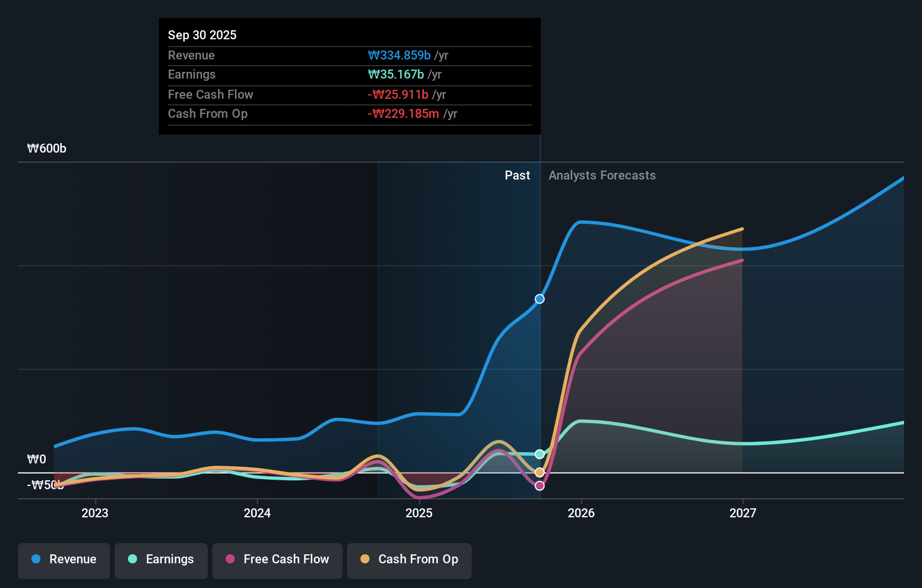Screen dimensions: 922x588
Task: Select the 2026 x-axis label
Action: [x=581, y=513]
